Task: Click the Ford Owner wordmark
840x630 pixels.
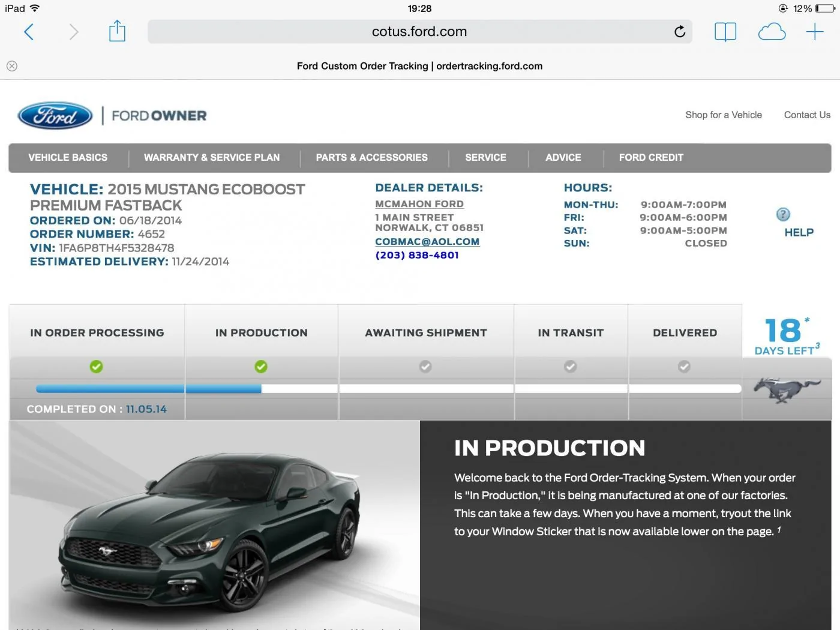Action: pos(159,116)
